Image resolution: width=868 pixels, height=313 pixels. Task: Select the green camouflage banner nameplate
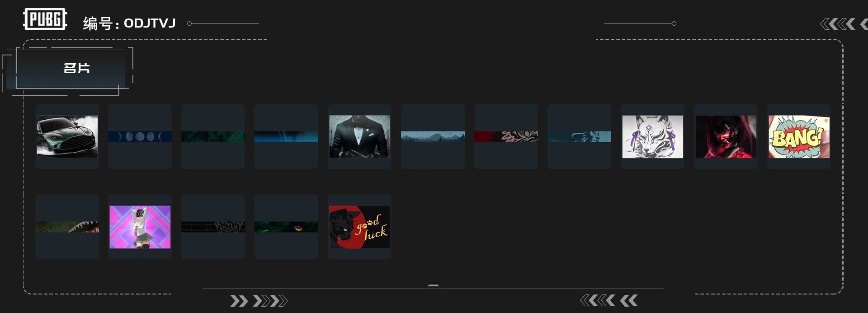pyautogui.click(x=213, y=136)
